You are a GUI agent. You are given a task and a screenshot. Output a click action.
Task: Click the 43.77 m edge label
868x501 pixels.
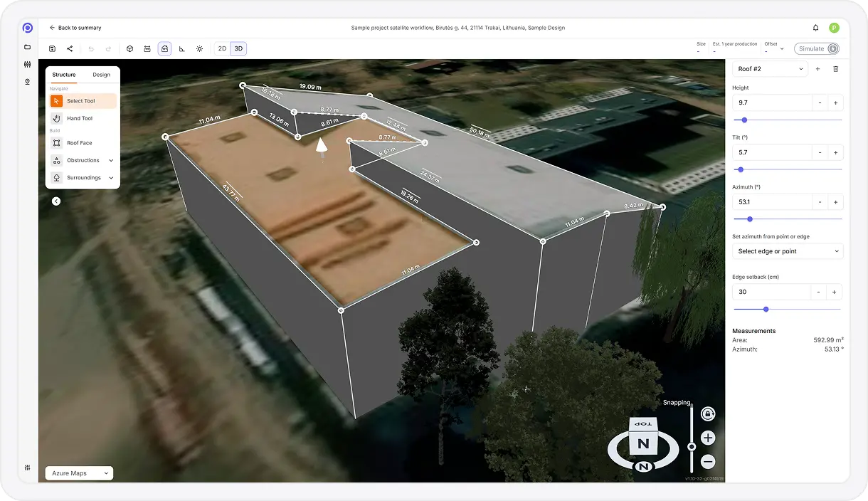(x=231, y=193)
